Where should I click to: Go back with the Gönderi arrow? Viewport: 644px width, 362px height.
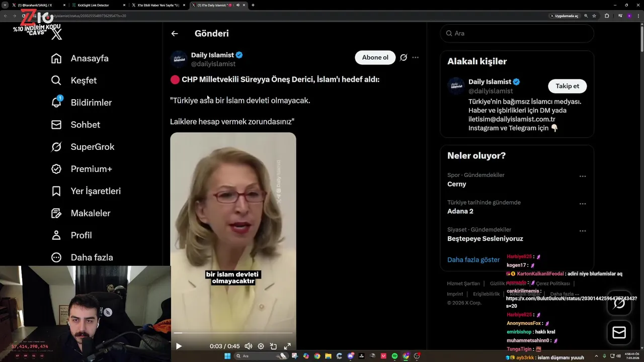point(175,34)
